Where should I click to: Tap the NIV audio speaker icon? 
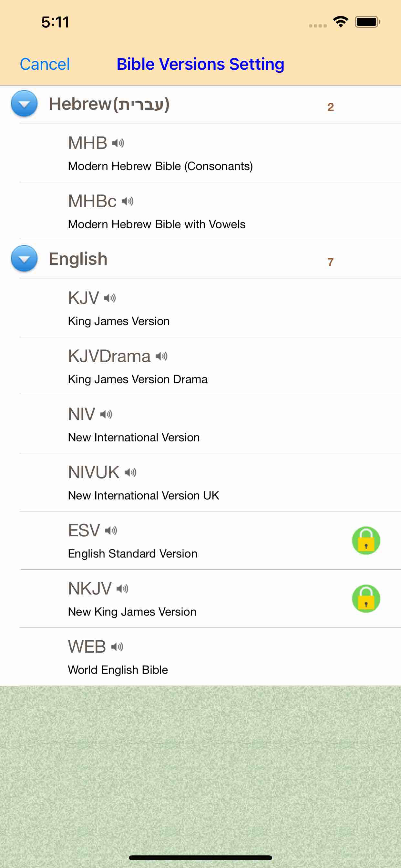(106, 414)
